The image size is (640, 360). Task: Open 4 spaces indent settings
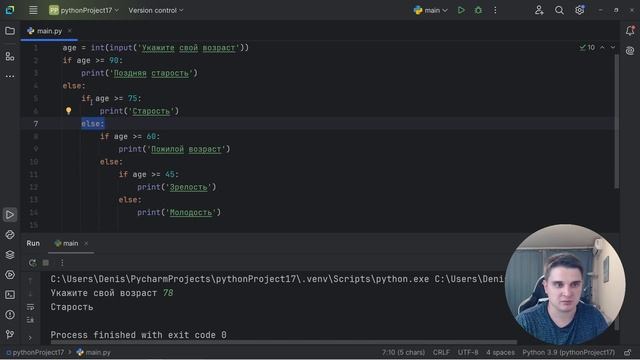pos(500,352)
